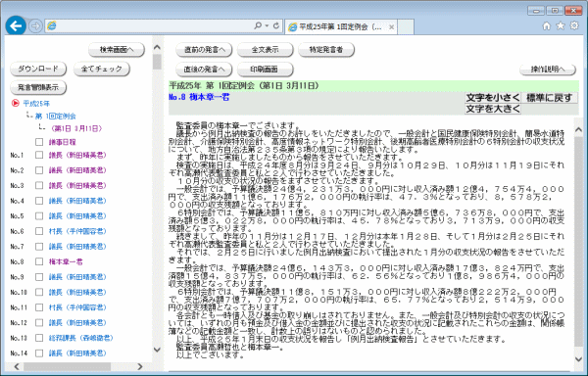Open No.6 村長 speech link
The height and width of the screenshot is (376, 588).
click(77, 231)
